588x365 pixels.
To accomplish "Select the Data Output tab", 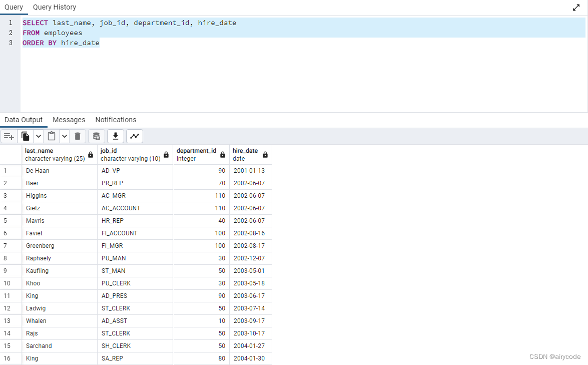I will pyautogui.click(x=24, y=120).
